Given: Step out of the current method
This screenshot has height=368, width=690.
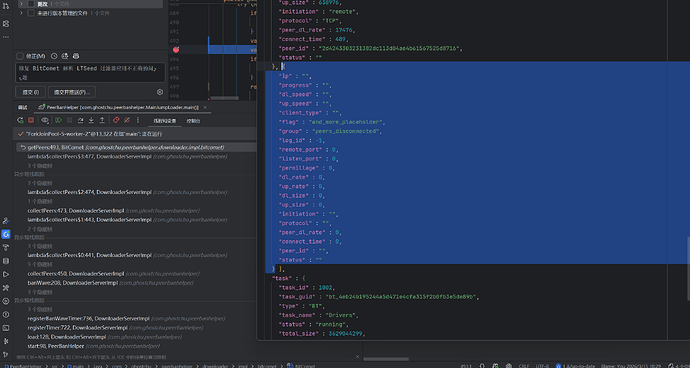Looking at the screenshot, I should pyautogui.click(x=102, y=120).
